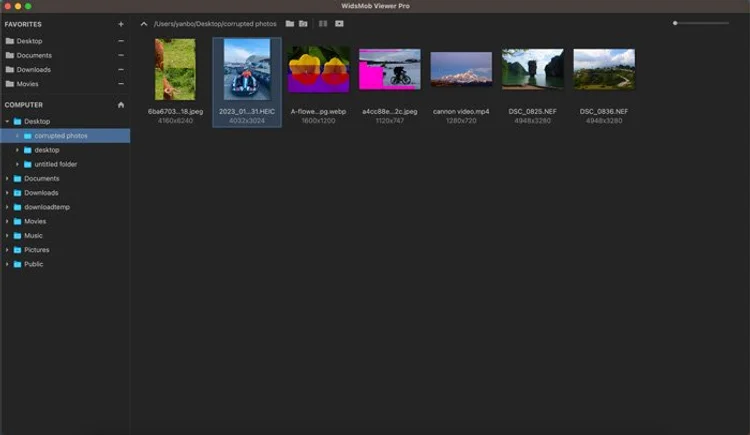Select the downloadtemp folder in the tree

pyautogui.click(x=47, y=207)
